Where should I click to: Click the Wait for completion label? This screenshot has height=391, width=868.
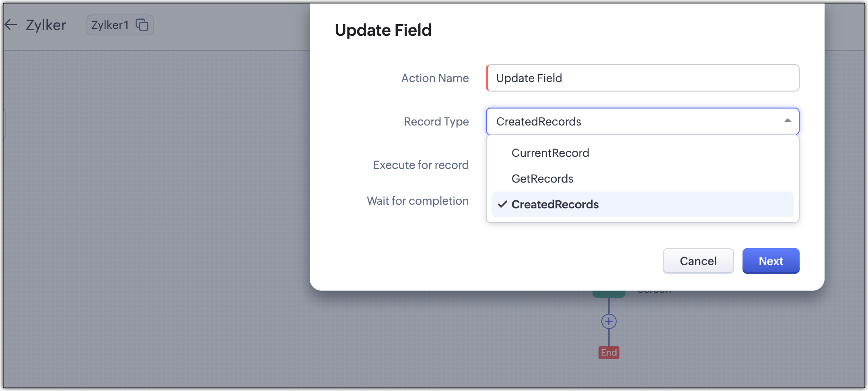[418, 201]
